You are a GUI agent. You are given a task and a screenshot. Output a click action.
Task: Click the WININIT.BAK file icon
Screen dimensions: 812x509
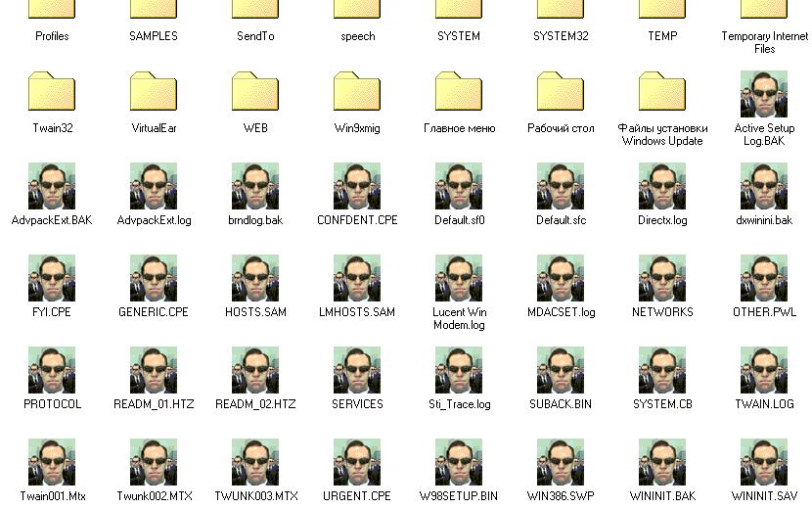click(x=662, y=462)
